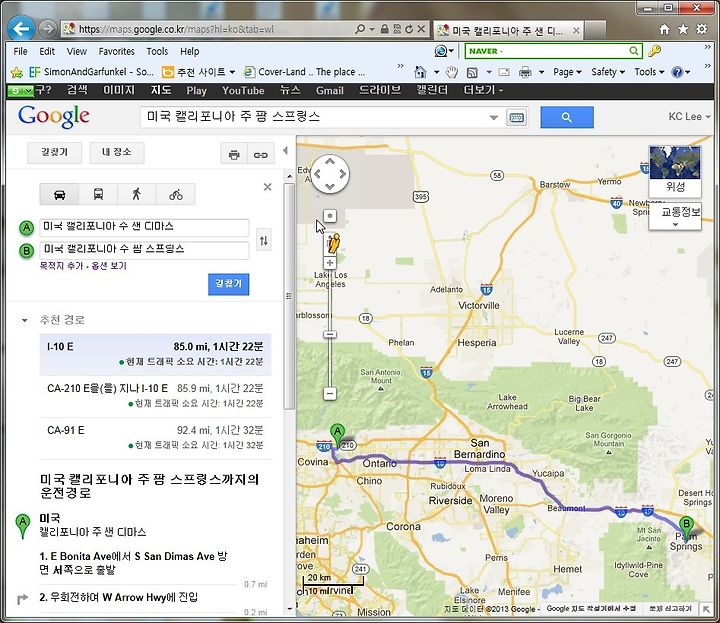The width and height of the screenshot is (720, 623).
Task: Click the NAVER toolbar search magnifier icon
Action: [633, 51]
